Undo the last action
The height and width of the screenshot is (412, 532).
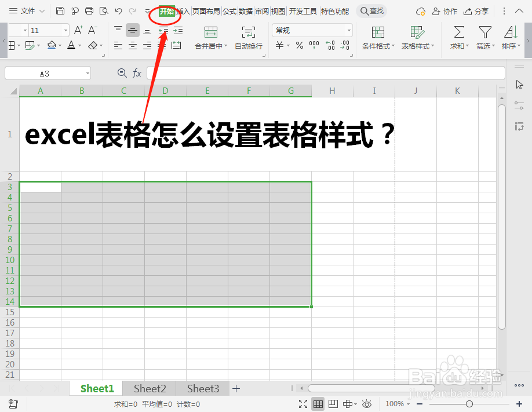click(x=118, y=11)
